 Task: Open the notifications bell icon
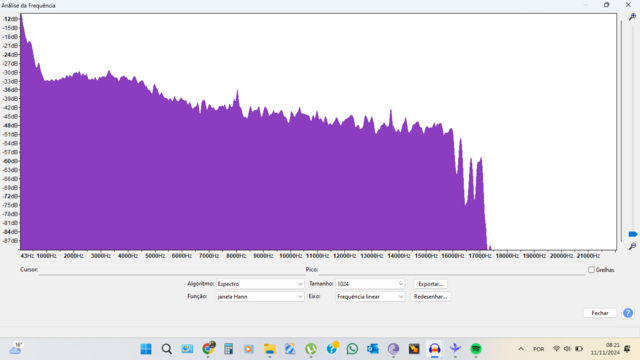tap(627, 349)
